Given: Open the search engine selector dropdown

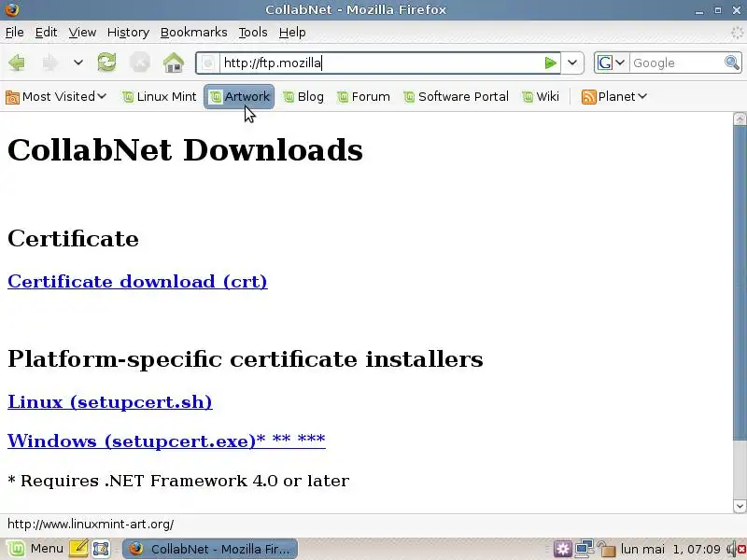Looking at the screenshot, I should [x=612, y=63].
